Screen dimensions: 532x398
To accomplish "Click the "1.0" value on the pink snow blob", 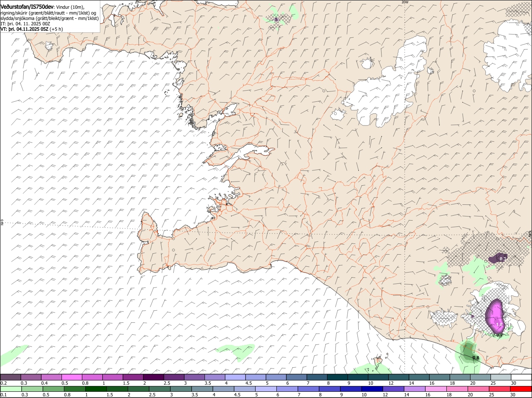I will click(500, 324).
